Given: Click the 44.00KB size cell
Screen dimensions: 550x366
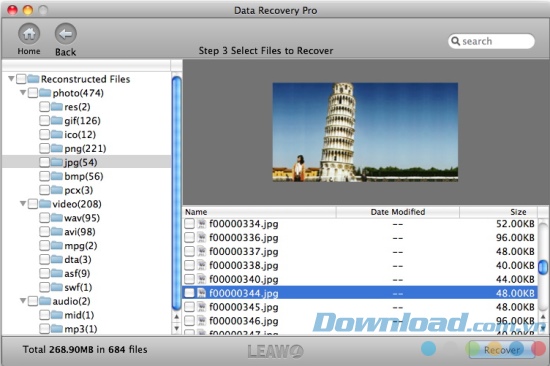Looking at the screenshot, I should [x=515, y=279].
